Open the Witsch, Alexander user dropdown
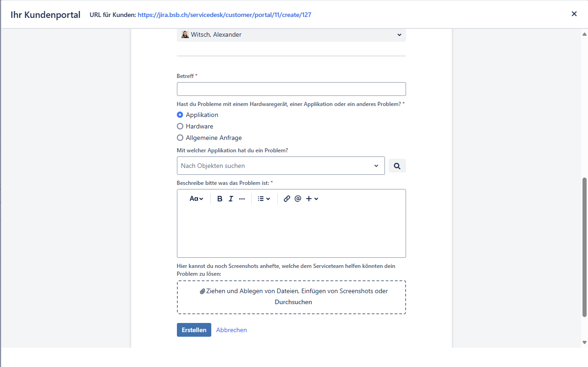 point(291,35)
